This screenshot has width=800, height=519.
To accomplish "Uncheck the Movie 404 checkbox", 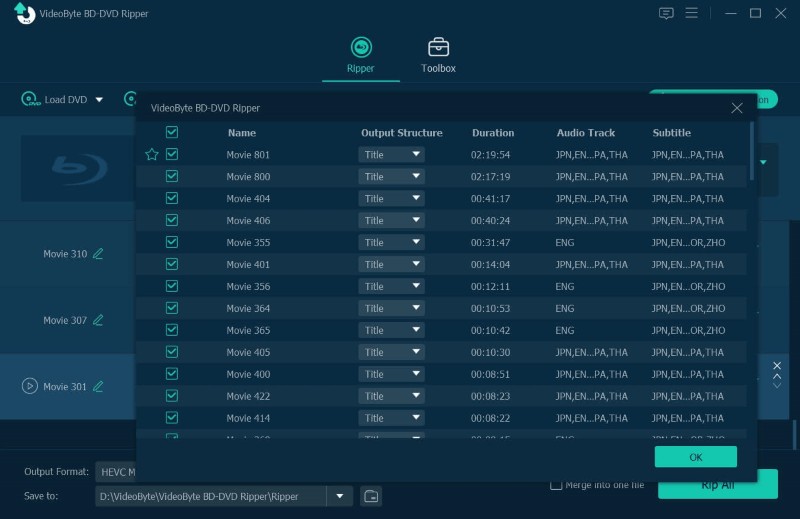I will click(x=172, y=198).
